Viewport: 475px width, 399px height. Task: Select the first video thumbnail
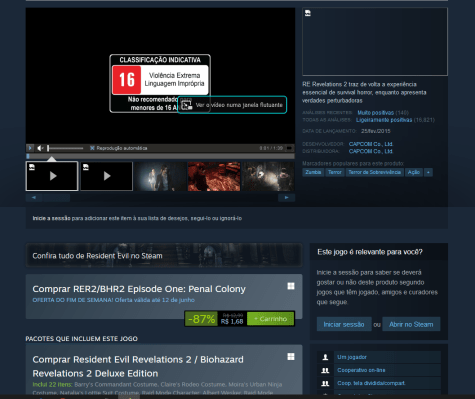(x=52, y=176)
